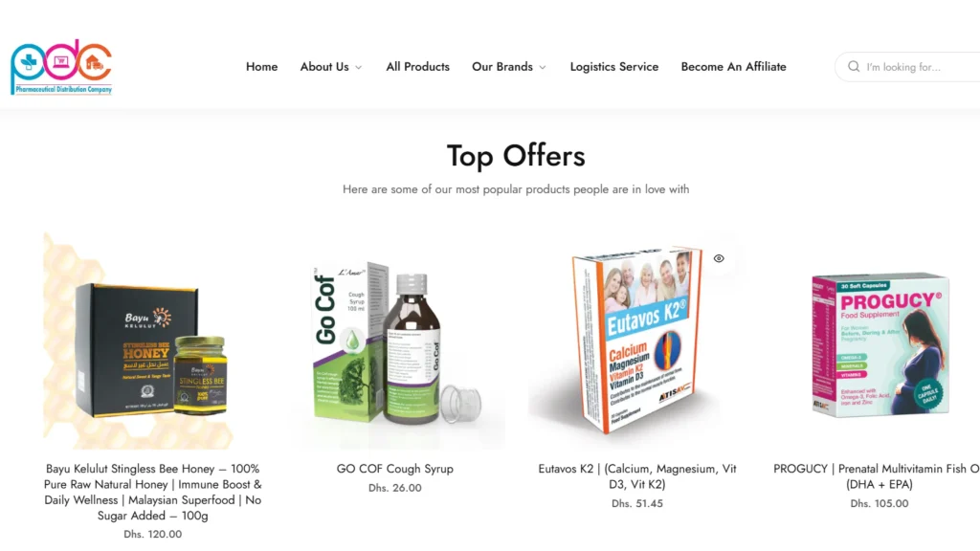The image size is (980, 551).
Task: Open Bayu Kelulut honey product image
Action: pyautogui.click(x=152, y=341)
